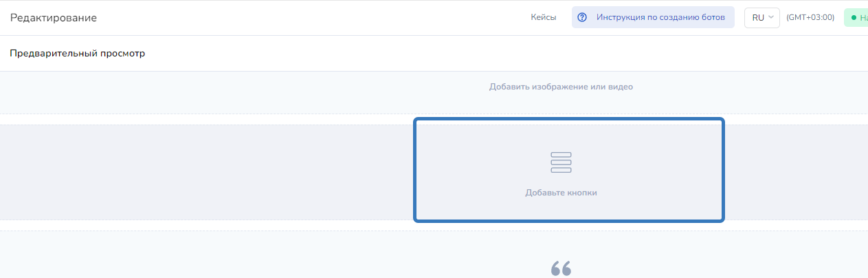Open the RU language selector

tap(762, 18)
